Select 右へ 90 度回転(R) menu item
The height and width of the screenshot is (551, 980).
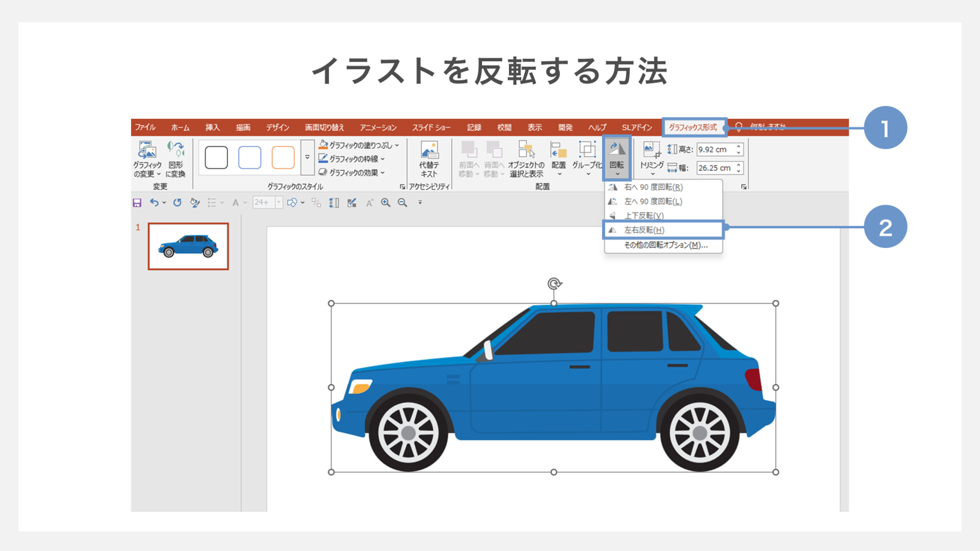point(663,187)
